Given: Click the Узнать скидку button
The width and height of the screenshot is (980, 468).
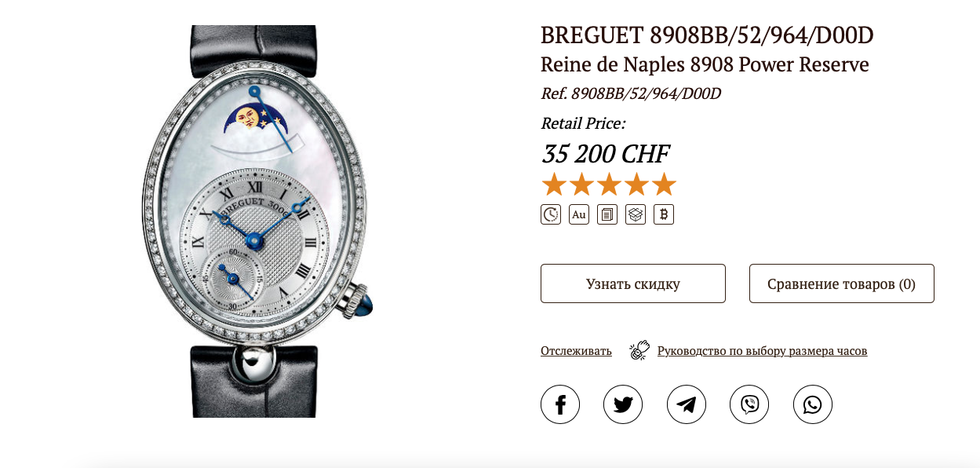Looking at the screenshot, I should (x=633, y=283).
